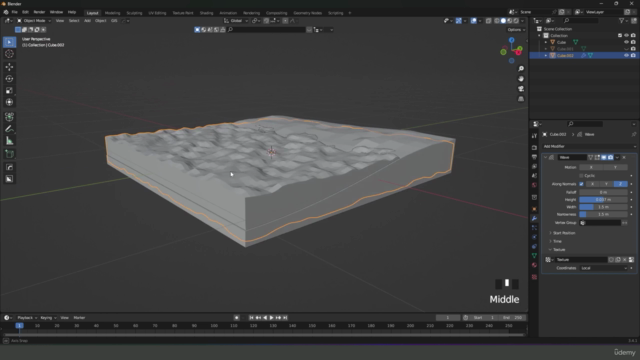Adjust the Narrowness value slider
Viewport: 640px width, 360px height.
(x=603, y=214)
